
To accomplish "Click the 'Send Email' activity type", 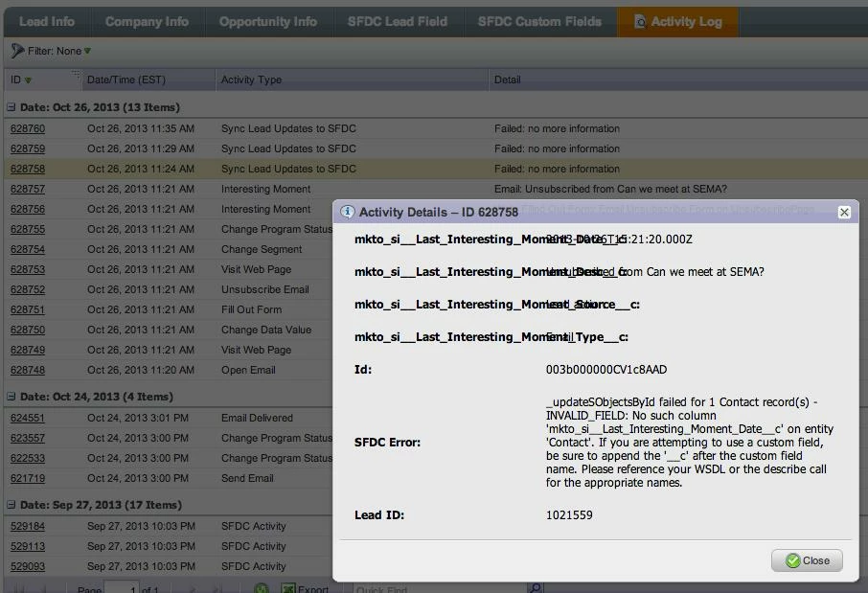I will click(x=247, y=478).
